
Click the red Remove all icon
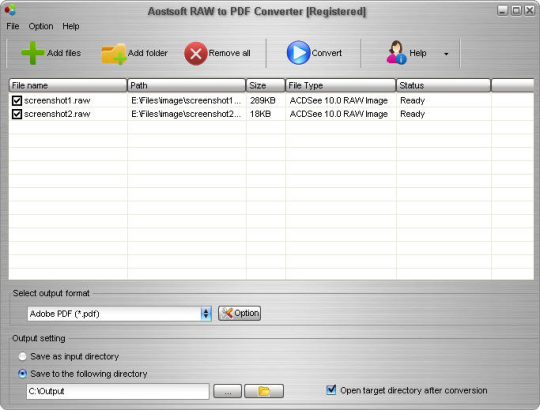coord(196,53)
